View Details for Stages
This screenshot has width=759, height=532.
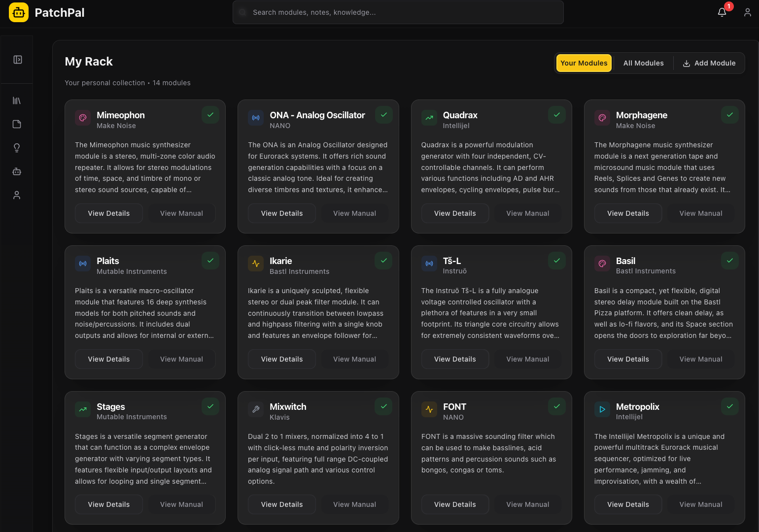coord(109,504)
